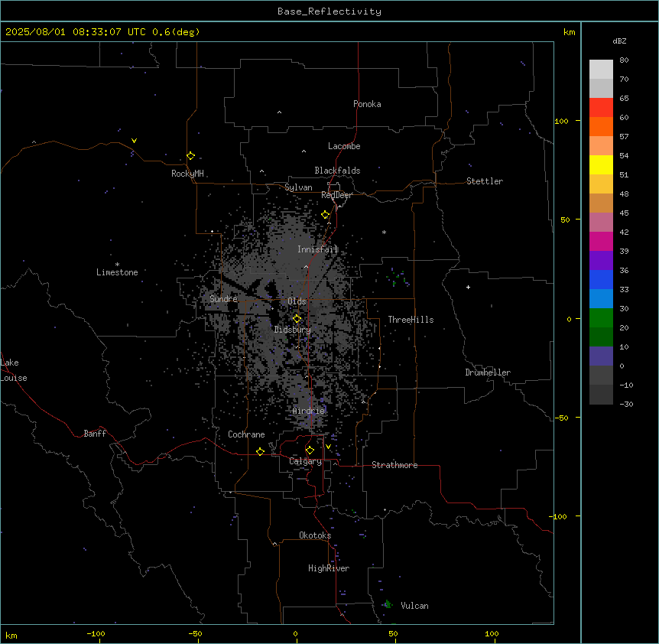Select the Lacombe label
The width and height of the screenshot is (659, 644).
coord(344,146)
